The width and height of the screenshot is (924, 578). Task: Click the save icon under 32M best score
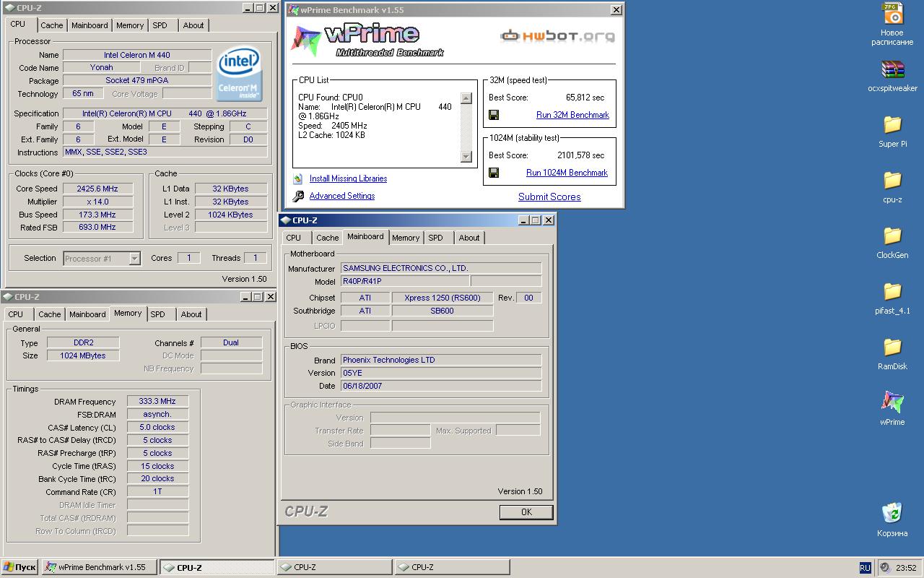(x=494, y=115)
